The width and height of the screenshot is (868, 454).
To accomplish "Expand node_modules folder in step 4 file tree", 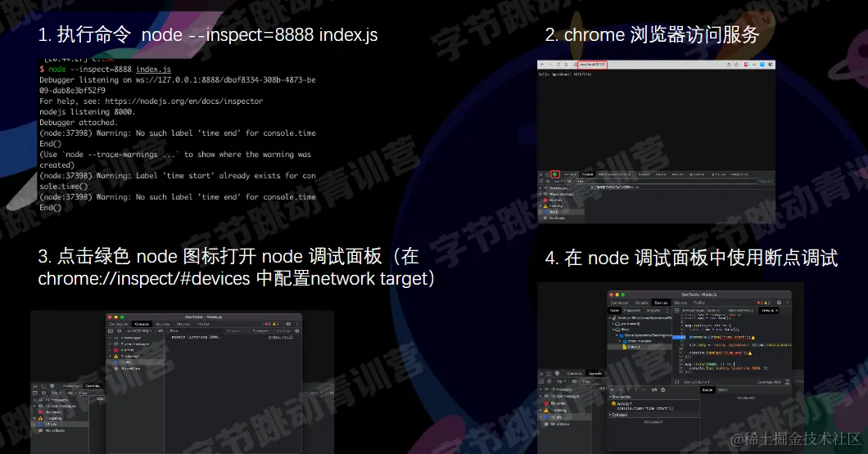I will tap(620, 341).
